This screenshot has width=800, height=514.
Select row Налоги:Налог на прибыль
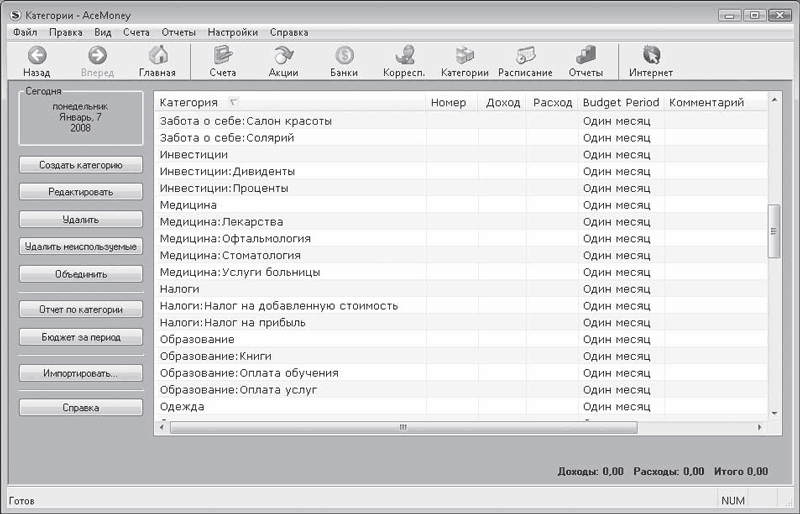461,323
